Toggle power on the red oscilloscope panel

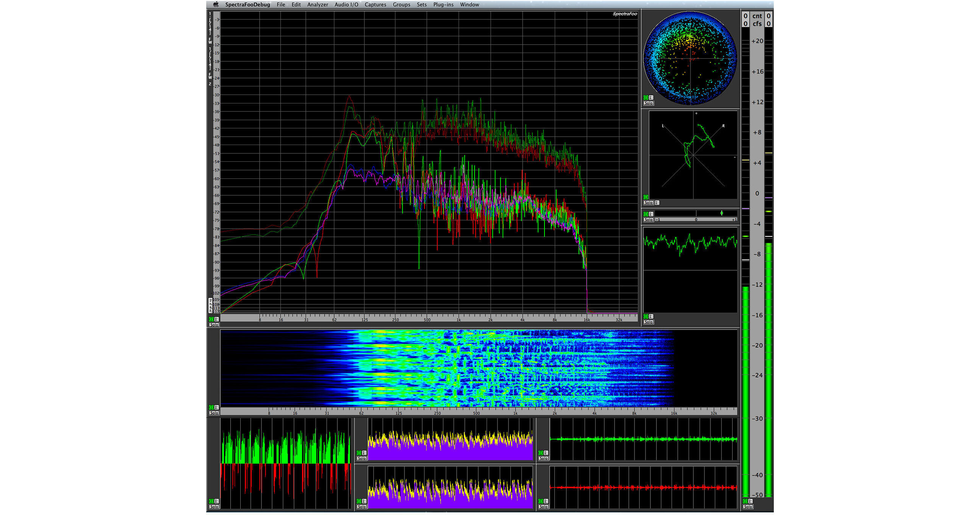pos(540,502)
